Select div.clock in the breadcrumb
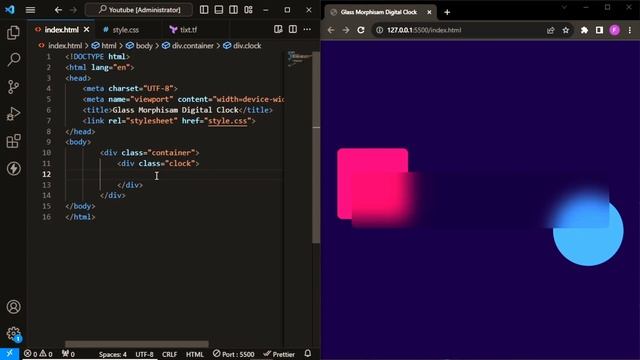Screen dimensions: 640x360 pos(247,46)
